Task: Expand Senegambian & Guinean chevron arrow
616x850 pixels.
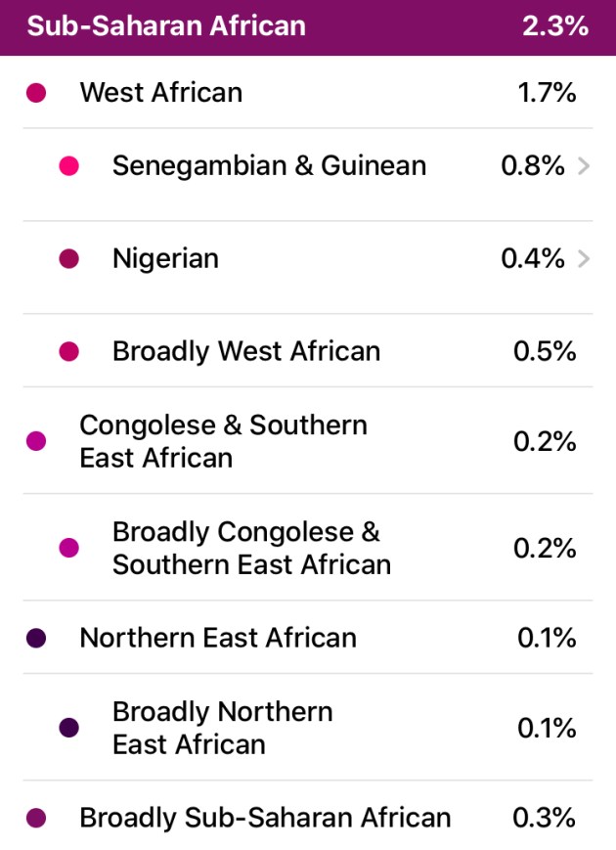Action: [584, 166]
